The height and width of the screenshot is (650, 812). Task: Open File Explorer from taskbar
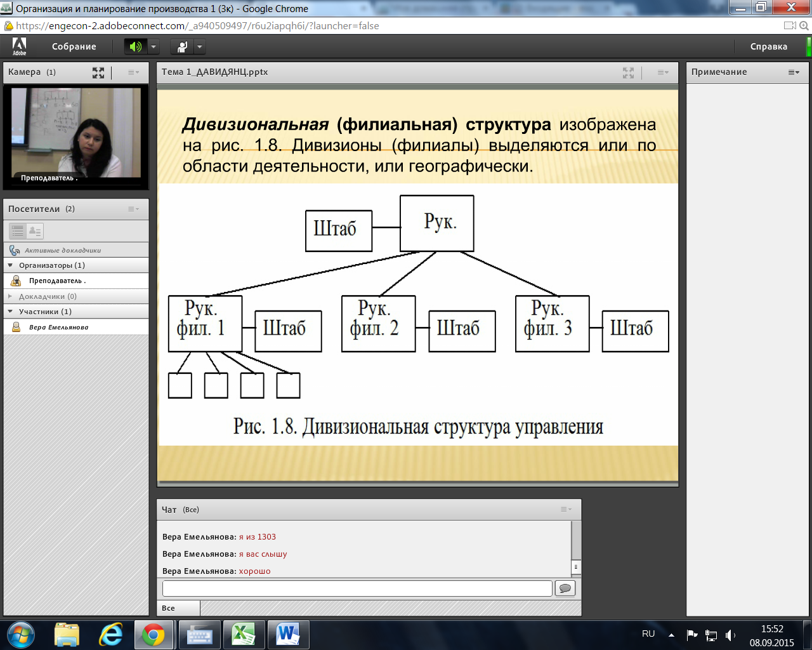point(67,634)
